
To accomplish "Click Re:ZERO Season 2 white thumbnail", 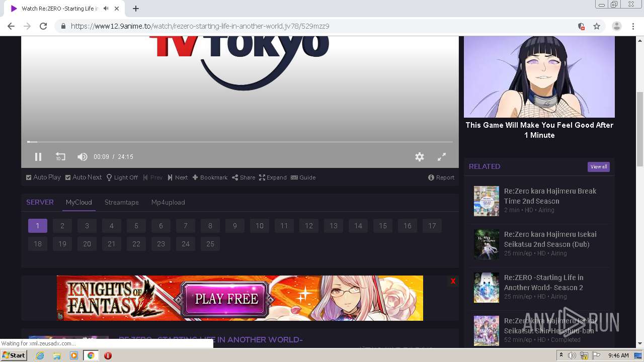I will click(x=487, y=288).
